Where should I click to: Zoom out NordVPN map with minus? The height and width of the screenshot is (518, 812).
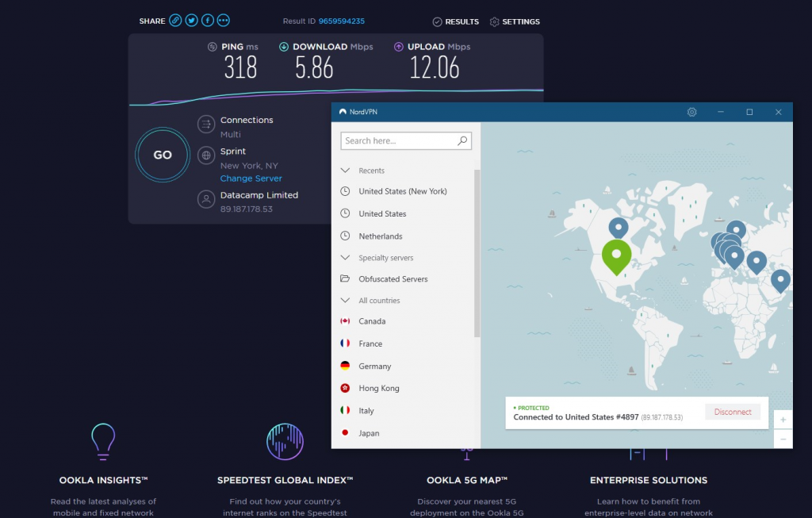(783, 439)
